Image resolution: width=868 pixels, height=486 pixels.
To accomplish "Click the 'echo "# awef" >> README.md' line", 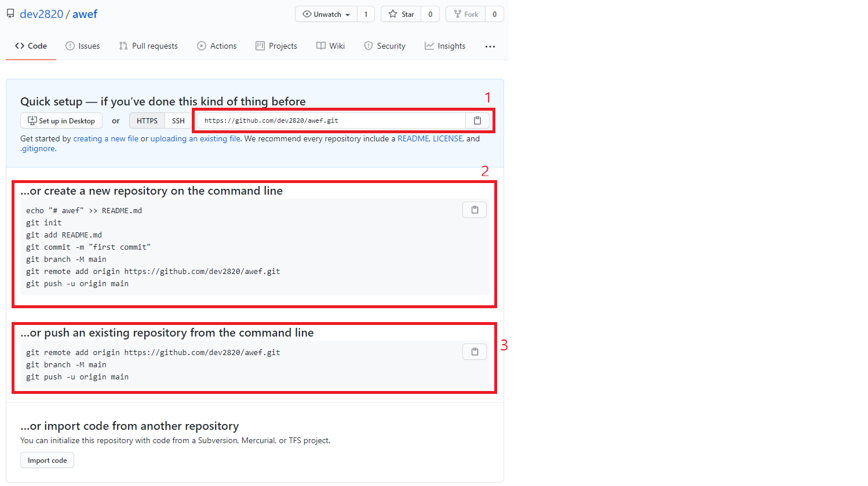I will [84, 210].
